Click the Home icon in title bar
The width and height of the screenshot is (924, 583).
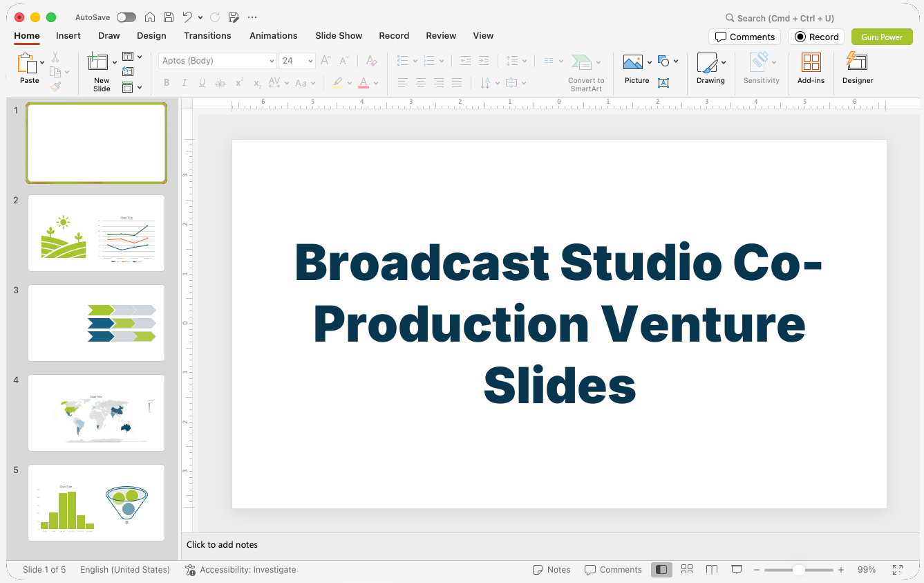149,17
